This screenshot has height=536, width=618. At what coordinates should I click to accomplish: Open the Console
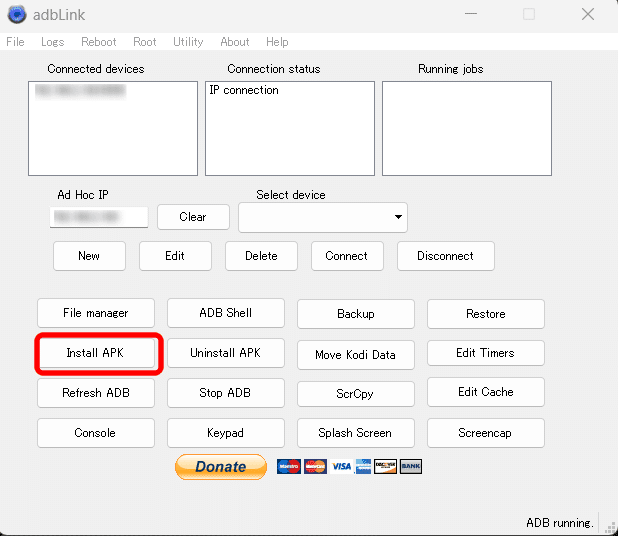tap(96, 433)
